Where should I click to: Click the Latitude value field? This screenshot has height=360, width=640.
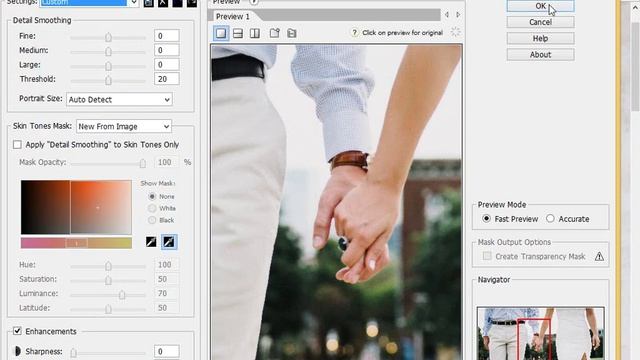coord(167,307)
